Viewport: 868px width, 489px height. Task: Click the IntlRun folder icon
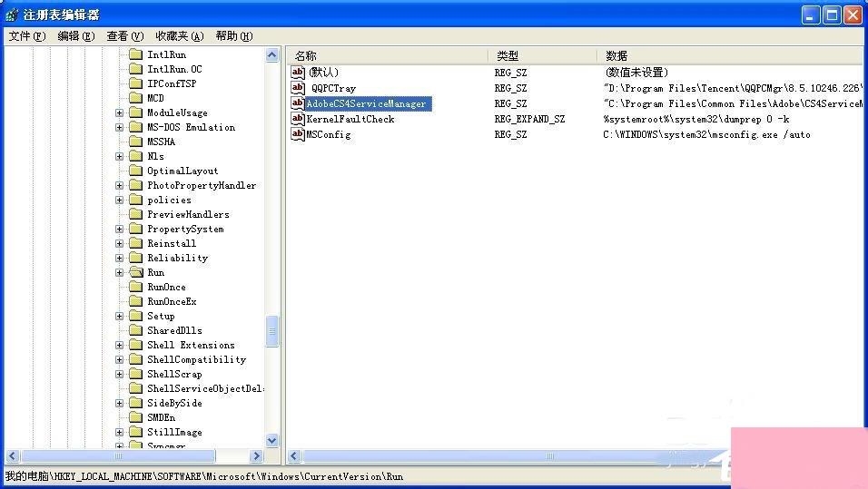point(135,54)
